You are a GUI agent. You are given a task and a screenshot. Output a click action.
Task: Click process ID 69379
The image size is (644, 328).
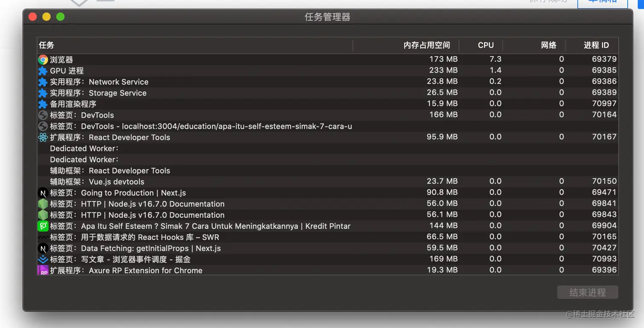pyautogui.click(x=604, y=59)
